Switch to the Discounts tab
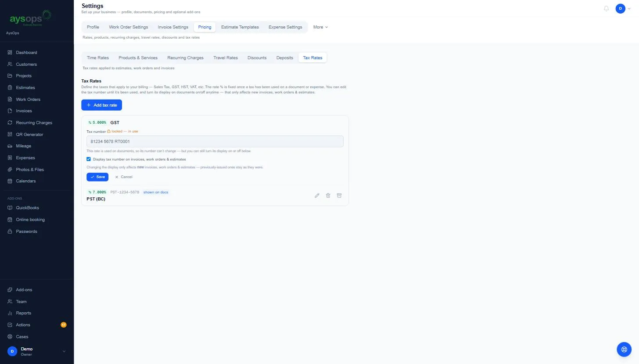 (x=257, y=58)
